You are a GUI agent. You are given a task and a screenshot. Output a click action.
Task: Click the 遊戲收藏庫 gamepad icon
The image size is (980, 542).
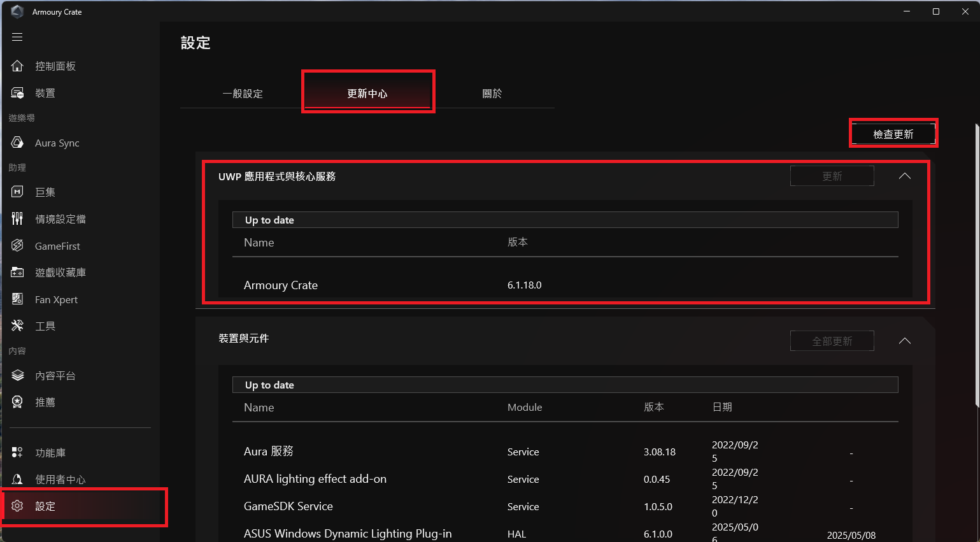[17, 273]
